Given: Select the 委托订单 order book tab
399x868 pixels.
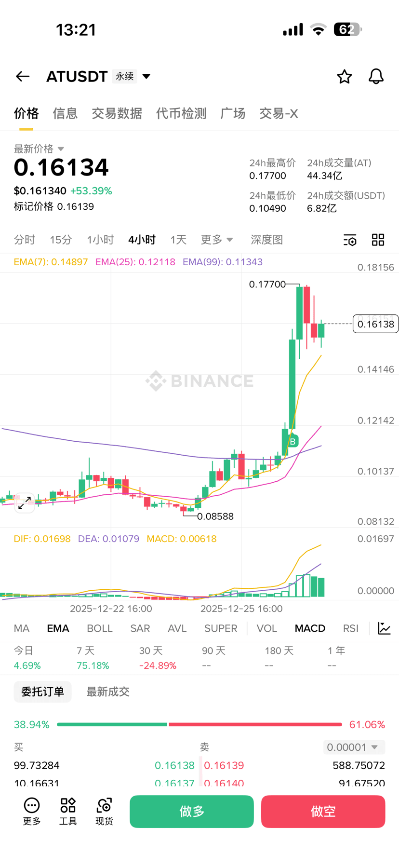Looking at the screenshot, I should (x=42, y=692).
